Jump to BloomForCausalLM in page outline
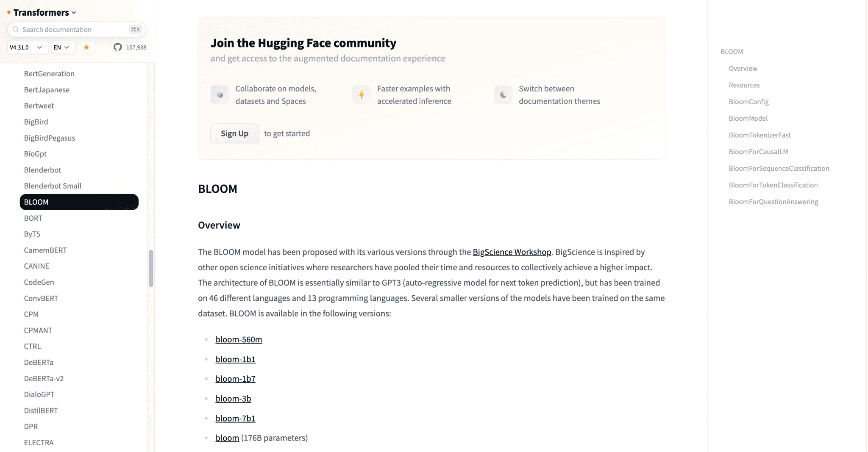 [x=758, y=152]
